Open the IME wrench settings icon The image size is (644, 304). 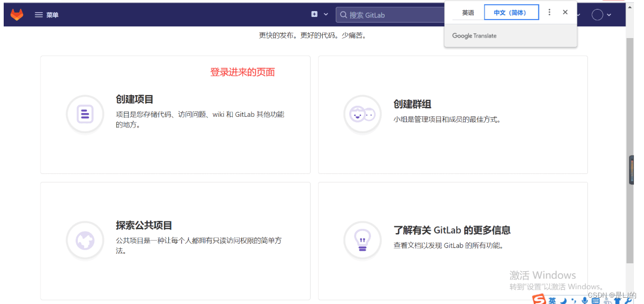[628, 300]
